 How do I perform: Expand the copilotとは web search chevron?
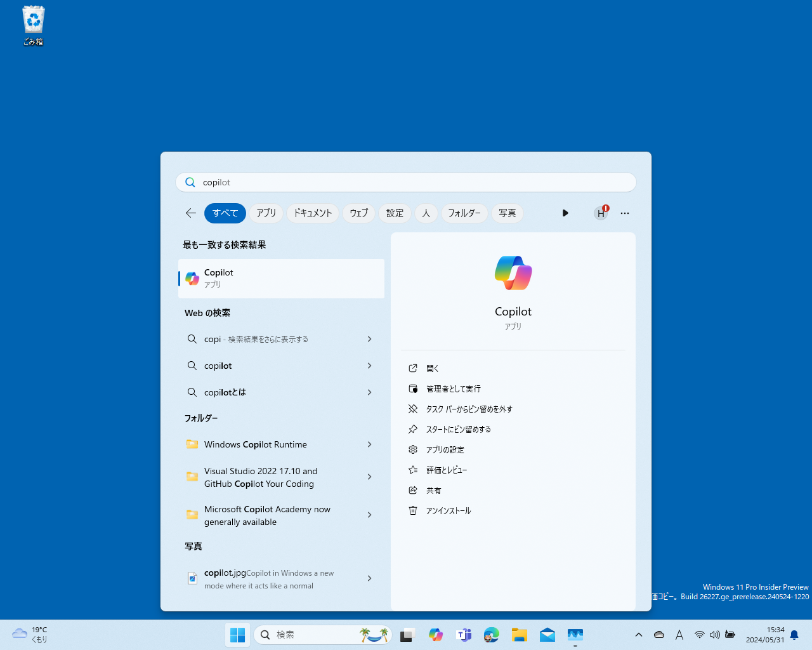[x=369, y=392]
